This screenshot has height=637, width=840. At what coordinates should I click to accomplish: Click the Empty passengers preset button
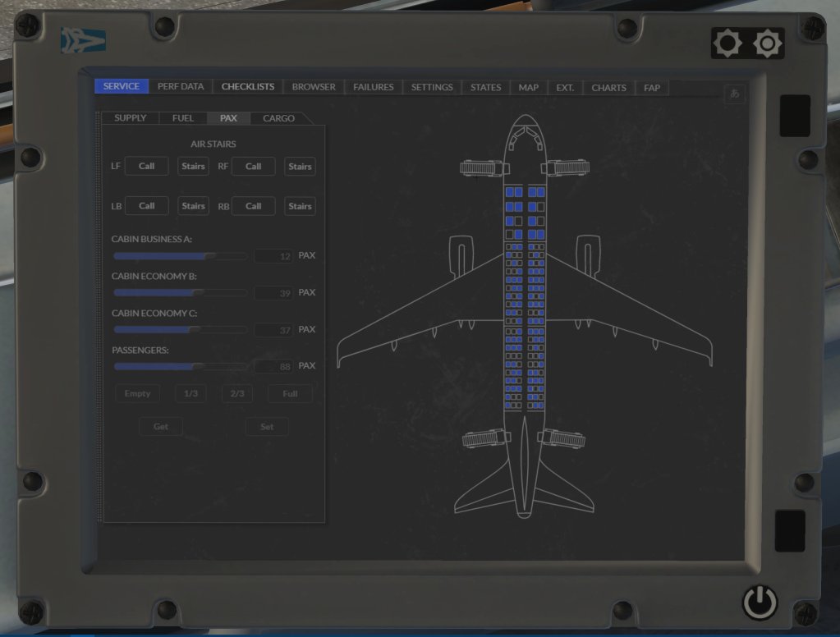[x=137, y=394]
